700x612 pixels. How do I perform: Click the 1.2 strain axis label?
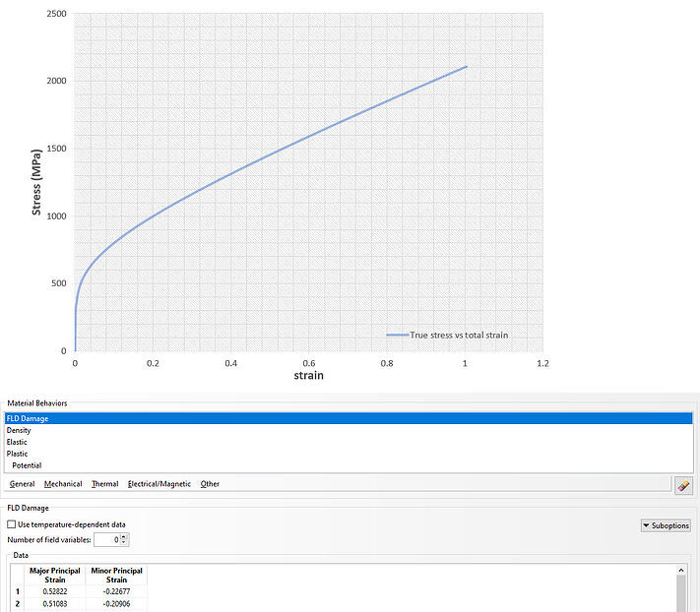click(x=542, y=363)
